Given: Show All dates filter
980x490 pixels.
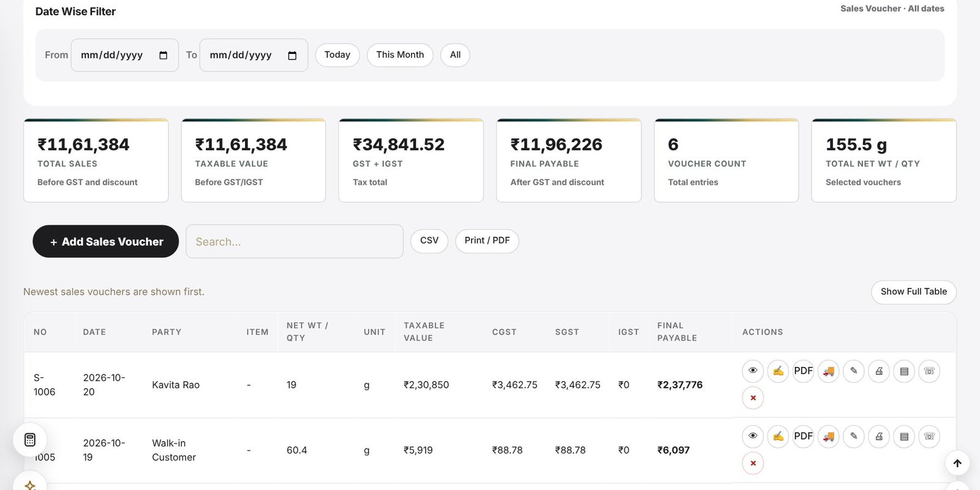Looking at the screenshot, I should point(455,55).
